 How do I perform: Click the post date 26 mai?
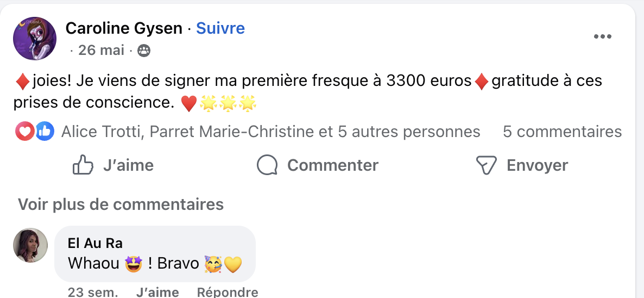(102, 51)
